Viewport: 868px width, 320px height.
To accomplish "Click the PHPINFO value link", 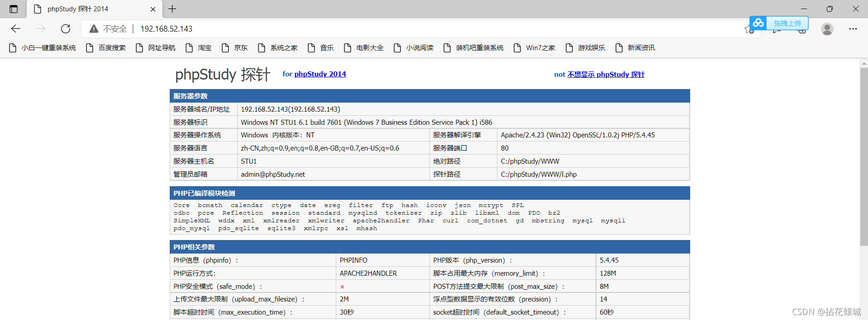I will (x=353, y=260).
